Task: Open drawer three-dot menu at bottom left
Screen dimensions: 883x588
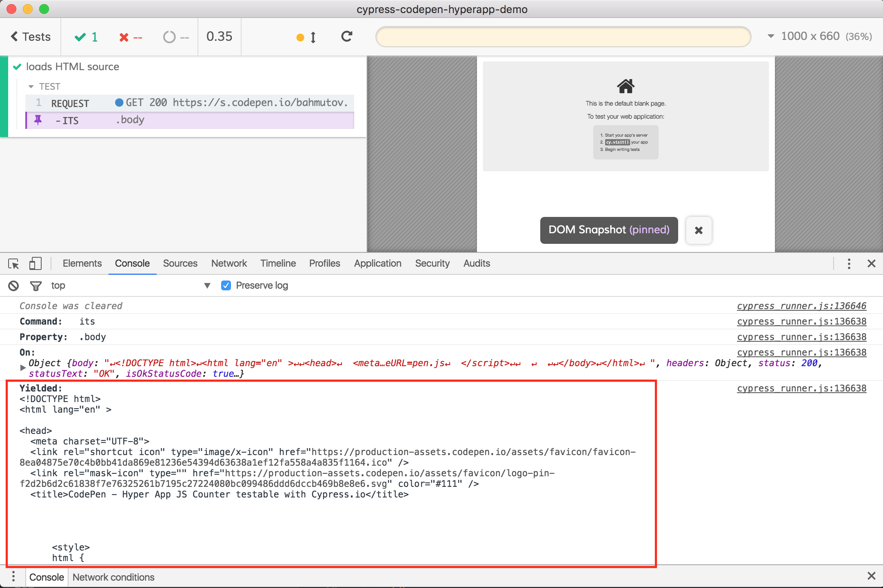Action: click(x=13, y=577)
